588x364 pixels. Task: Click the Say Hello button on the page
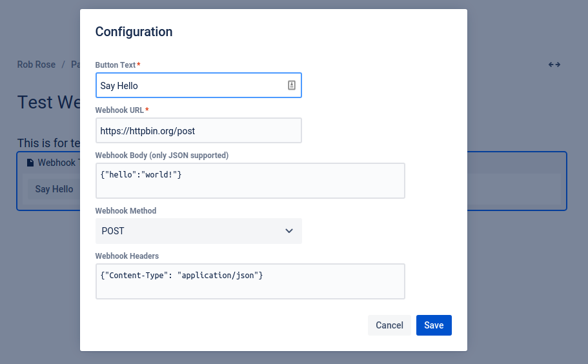tap(54, 189)
